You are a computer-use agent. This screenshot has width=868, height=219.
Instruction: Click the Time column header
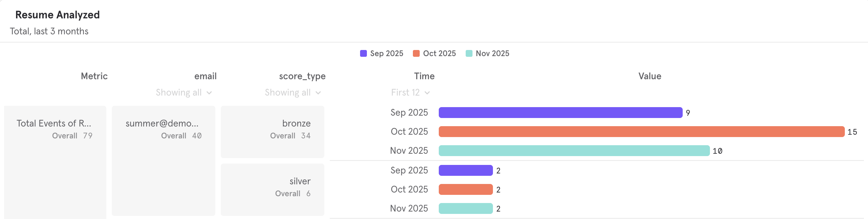tap(424, 76)
